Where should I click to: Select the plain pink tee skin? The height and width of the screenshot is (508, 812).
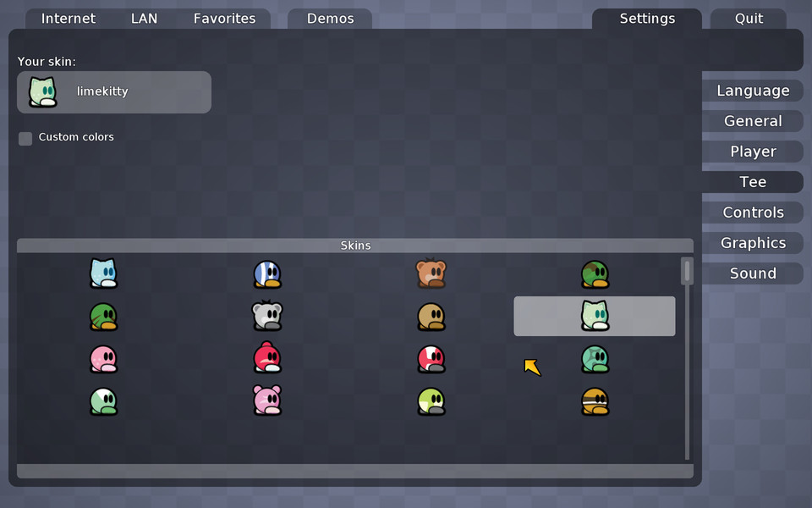tap(103, 359)
